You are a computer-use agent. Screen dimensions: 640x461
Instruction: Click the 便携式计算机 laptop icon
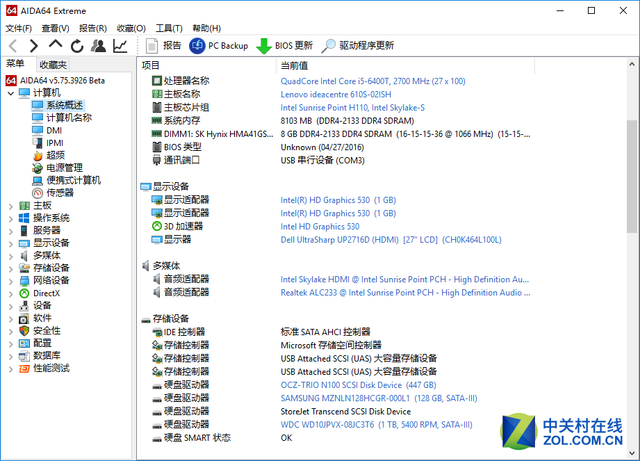38,180
